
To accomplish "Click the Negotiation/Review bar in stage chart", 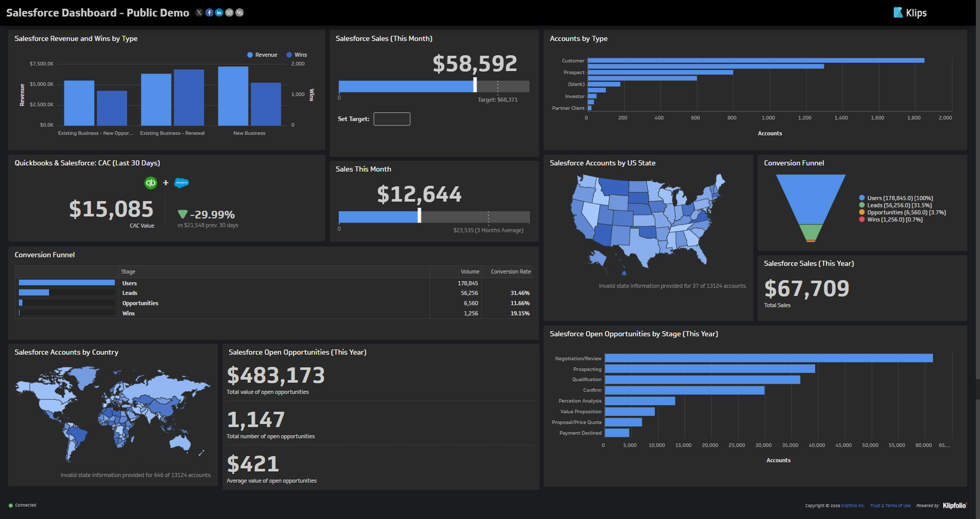I will (769, 358).
